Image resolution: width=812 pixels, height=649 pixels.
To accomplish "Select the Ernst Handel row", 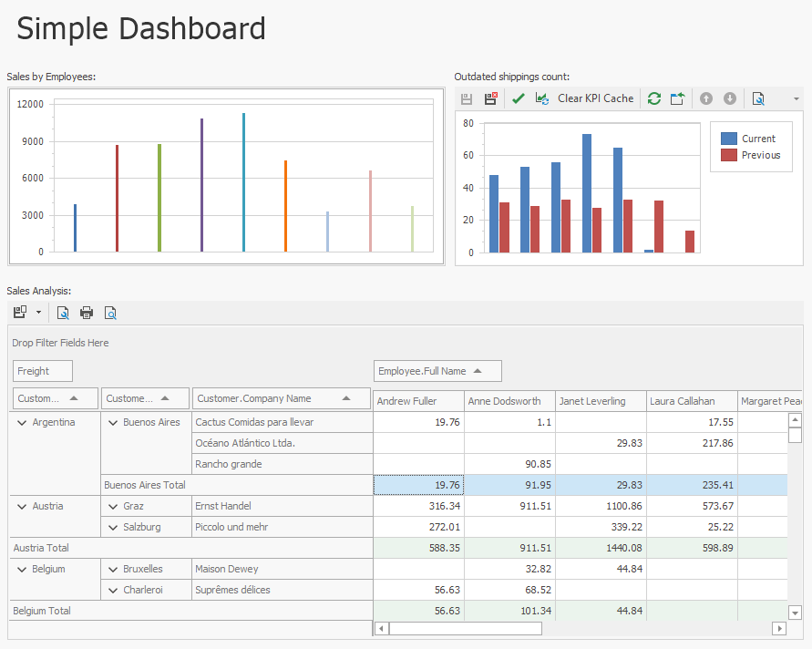I will (283, 506).
